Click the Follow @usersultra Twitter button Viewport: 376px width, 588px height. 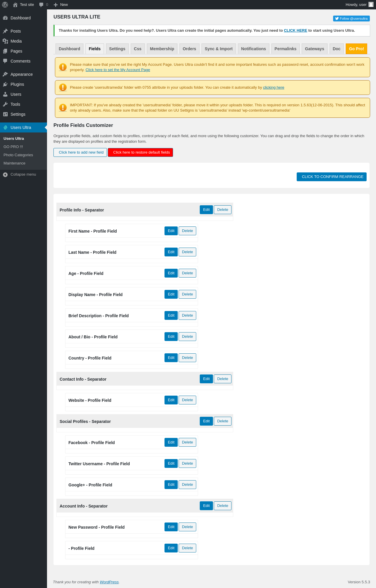351,19
